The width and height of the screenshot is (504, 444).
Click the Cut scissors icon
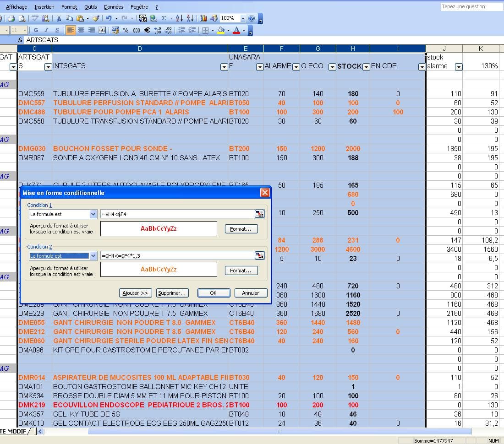[59, 19]
